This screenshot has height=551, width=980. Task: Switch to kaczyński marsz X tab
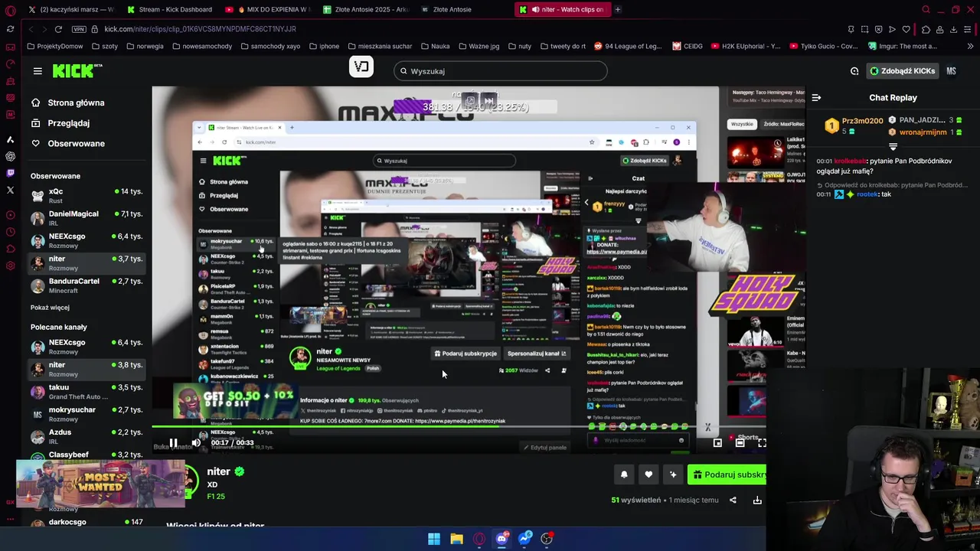70,9
